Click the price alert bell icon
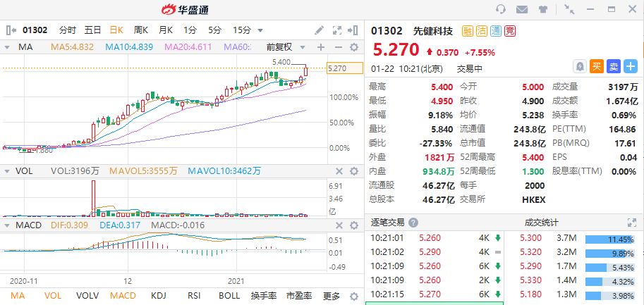Viewport: 644px width, 305px height. (580, 66)
